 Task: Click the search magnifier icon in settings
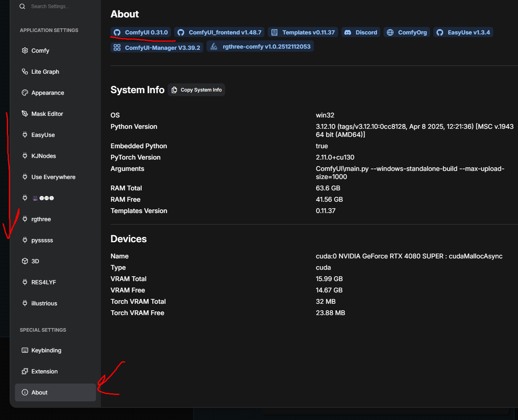point(22,6)
